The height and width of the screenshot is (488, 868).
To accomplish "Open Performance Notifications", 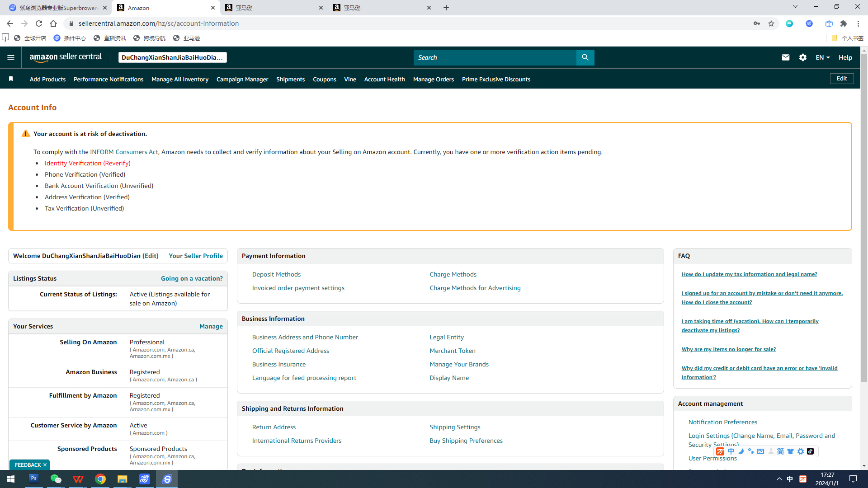I will click(108, 79).
